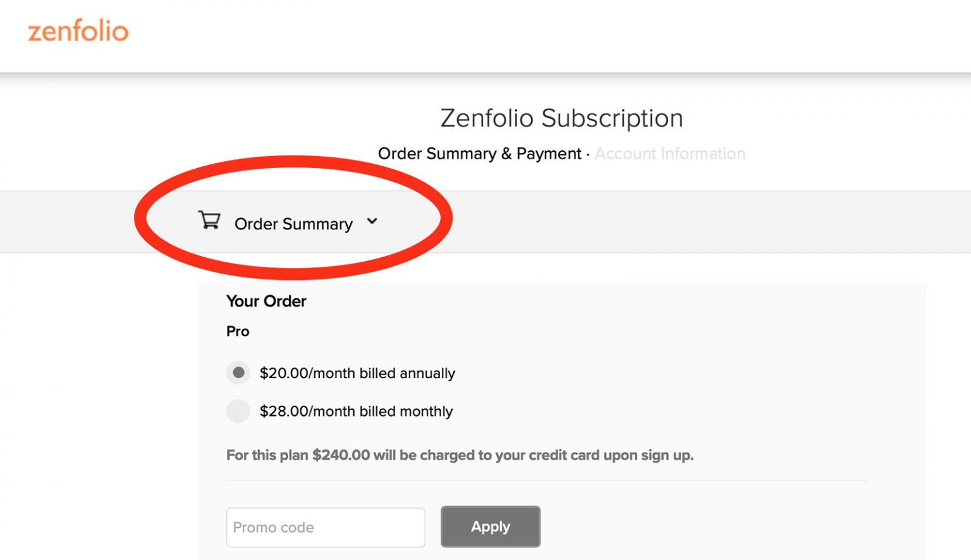The image size is (971, 560).
Task: Switch to Account Information step
Action: click(x=670, y=153)
